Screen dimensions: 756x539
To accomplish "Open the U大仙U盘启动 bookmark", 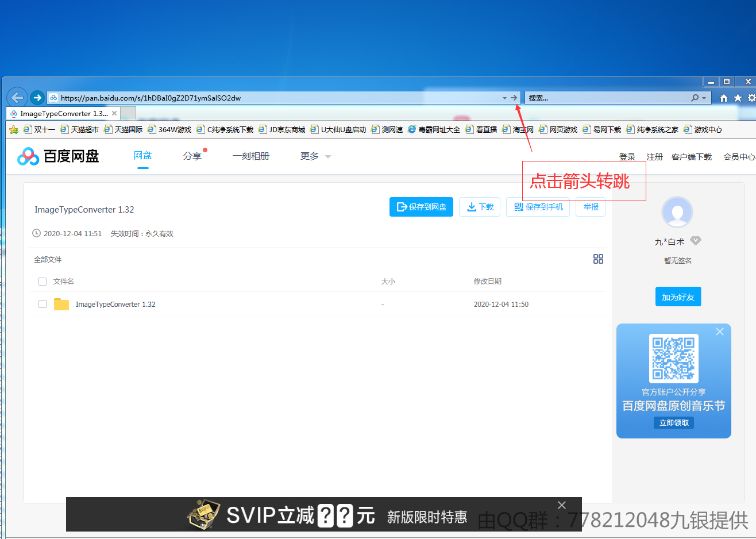I will (x=338, y=129).
